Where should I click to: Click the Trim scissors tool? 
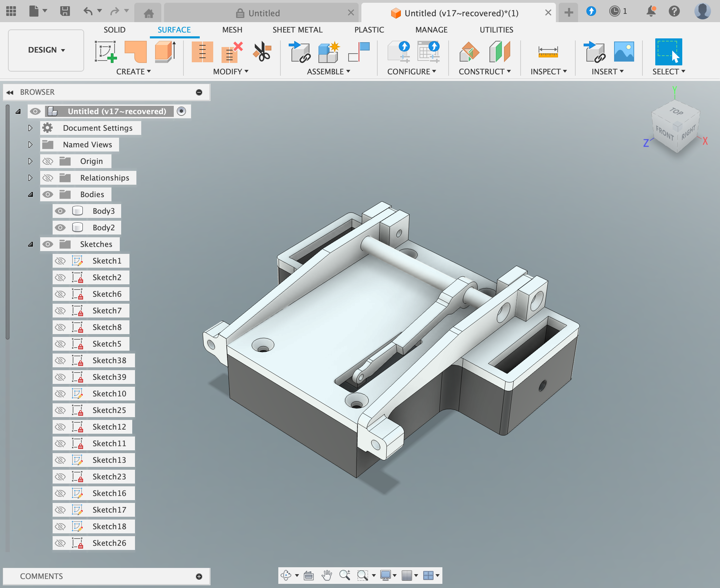[262, 52]
